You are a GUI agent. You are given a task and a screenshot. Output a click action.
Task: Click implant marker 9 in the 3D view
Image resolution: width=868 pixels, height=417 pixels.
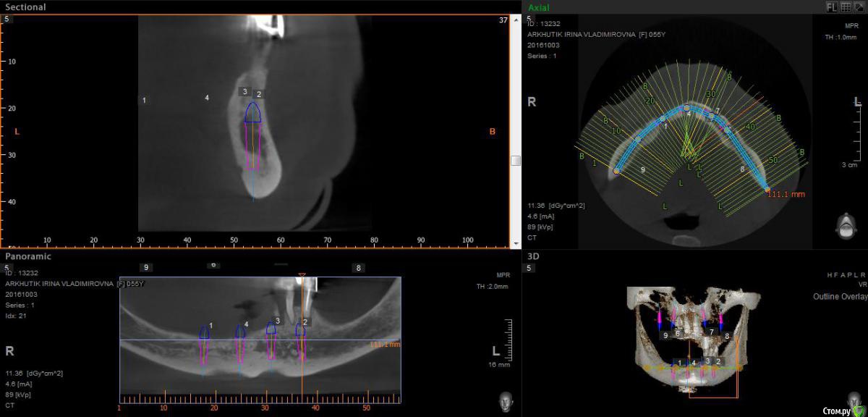click(665, 336)
